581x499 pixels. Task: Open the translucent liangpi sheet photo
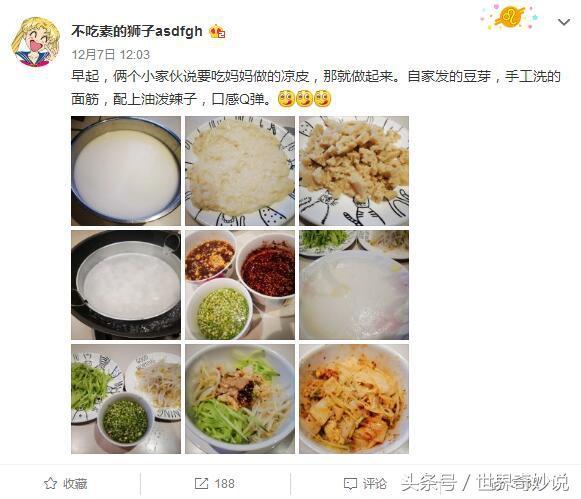pos(354,285)
